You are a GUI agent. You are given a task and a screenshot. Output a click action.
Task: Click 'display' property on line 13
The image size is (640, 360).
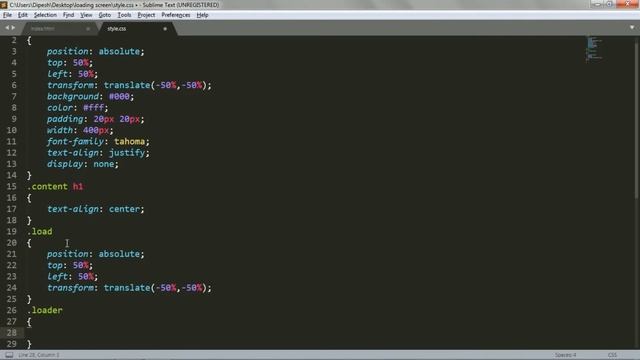pyautogui.click(x=65, y=164)
